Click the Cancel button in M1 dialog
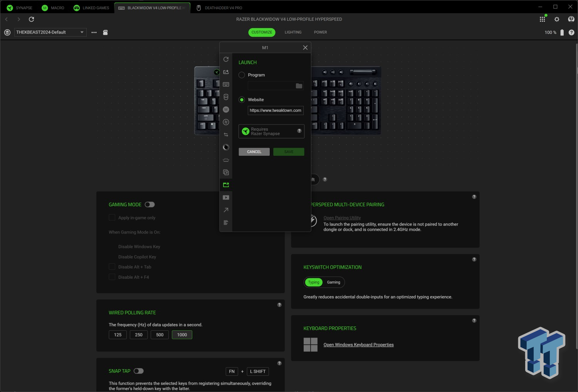This screenshot has width=578, height=392. click(x=254, y=152)
